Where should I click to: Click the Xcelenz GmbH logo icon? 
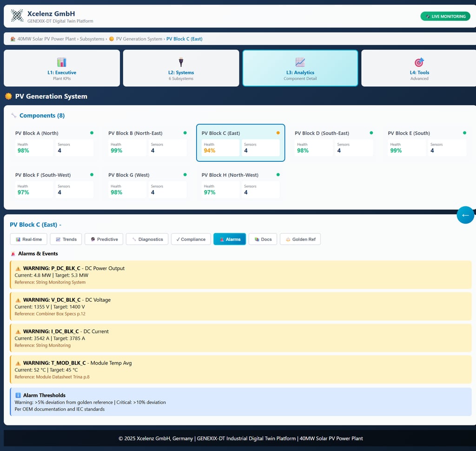point(17,16)
